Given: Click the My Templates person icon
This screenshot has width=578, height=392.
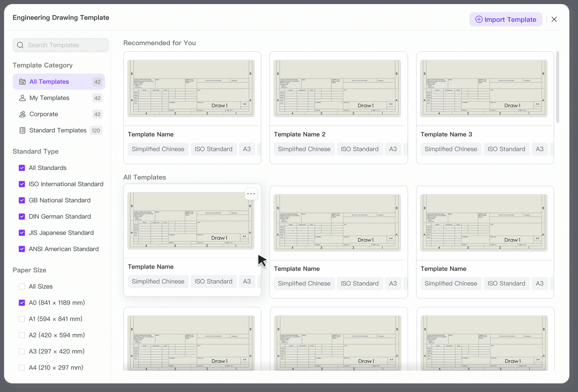Looking at the screenshot, I should (22, 98).
